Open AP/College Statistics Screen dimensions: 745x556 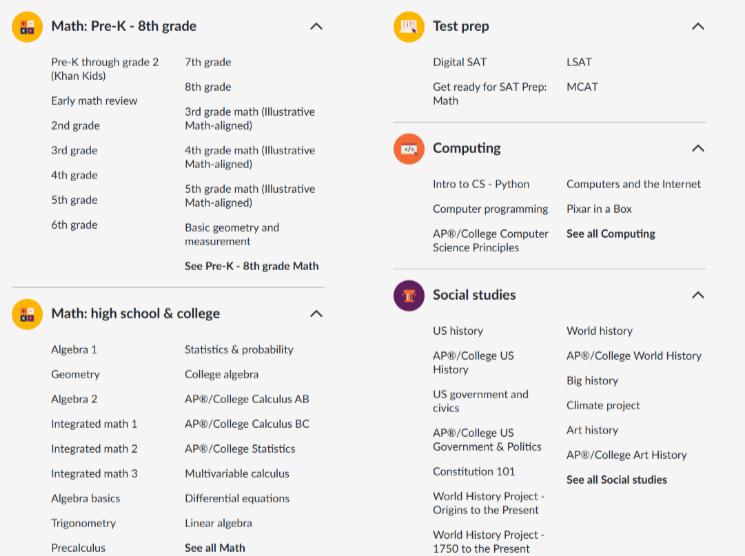tap(240, 449)
